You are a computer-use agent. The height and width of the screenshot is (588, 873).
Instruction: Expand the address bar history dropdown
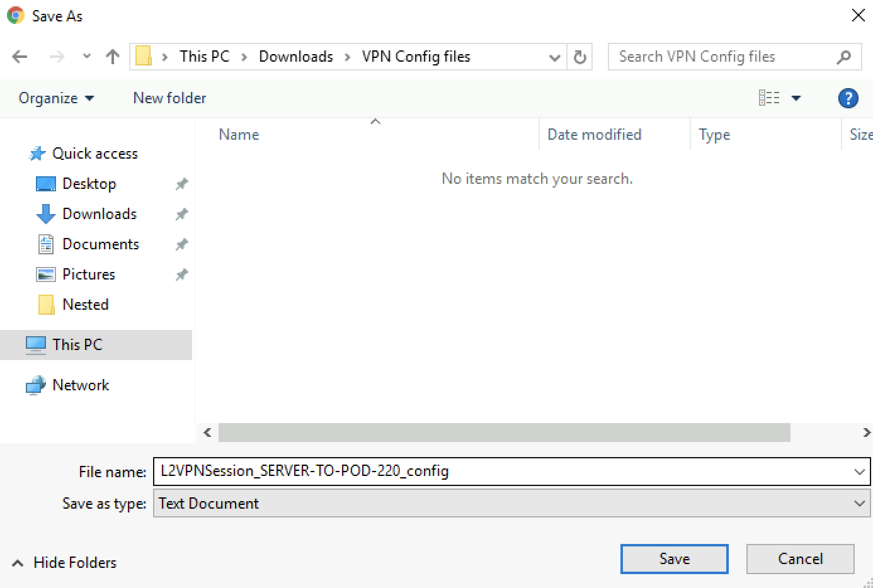click(x=554, y=57)
